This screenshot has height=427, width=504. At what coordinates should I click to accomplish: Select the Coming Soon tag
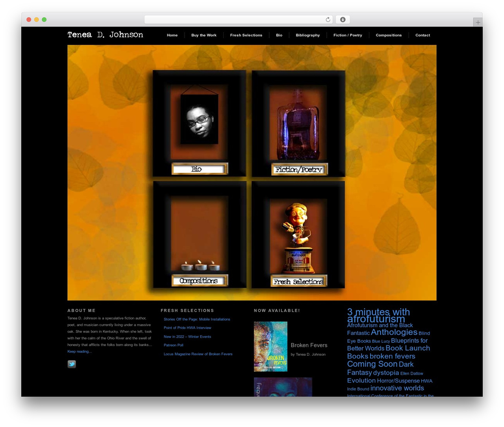coord(372,364)
